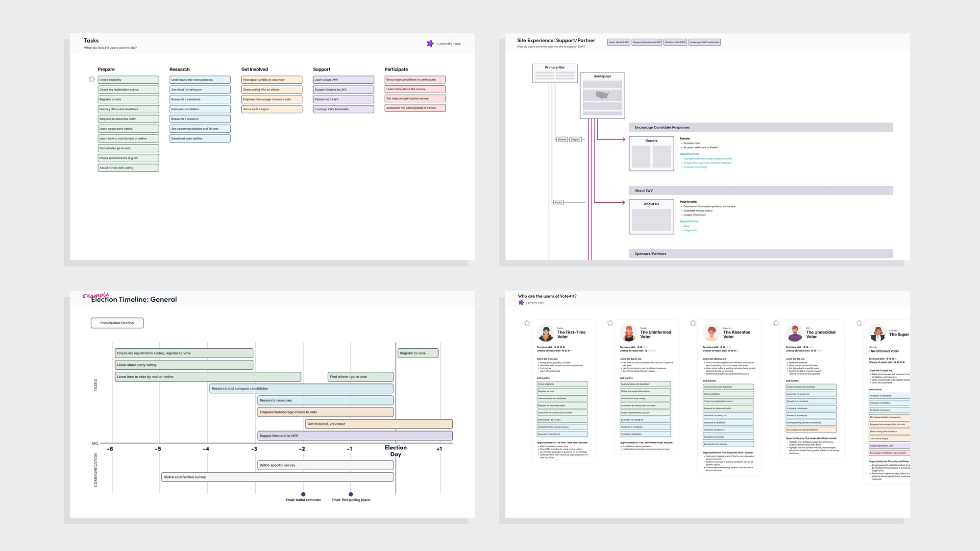This screenshot has width=980, height=551.
Task: Select the About node in the site map
Action: coord(558,202)
